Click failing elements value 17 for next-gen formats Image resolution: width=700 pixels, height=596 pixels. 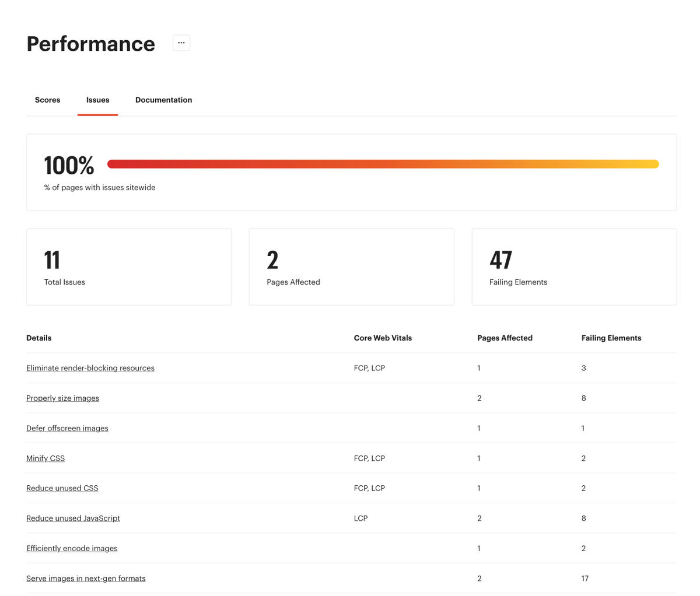coord(585,579)
